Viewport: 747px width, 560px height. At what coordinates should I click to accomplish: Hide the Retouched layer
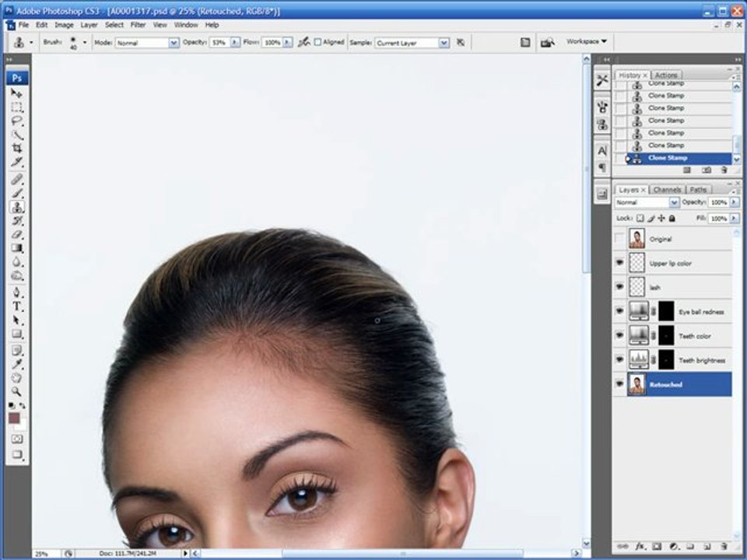(x=619, y=383)
